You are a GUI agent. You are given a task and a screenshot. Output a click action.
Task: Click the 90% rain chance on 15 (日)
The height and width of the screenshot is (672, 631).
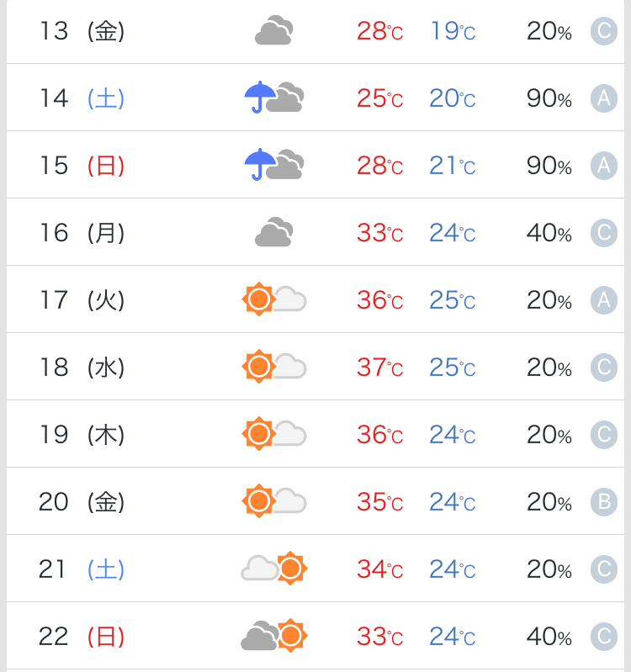549,166
